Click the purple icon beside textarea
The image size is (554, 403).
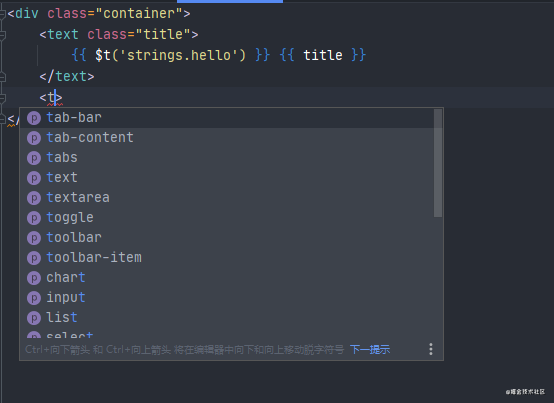tap(34, 198)
